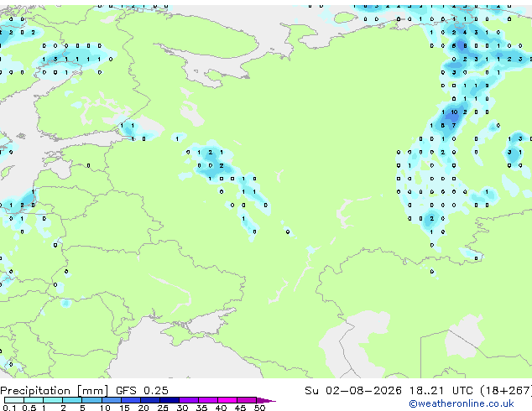532x411 pixels.
Task: Click the '18..21 UTC' time text
Action: click(x=441, y=391)
